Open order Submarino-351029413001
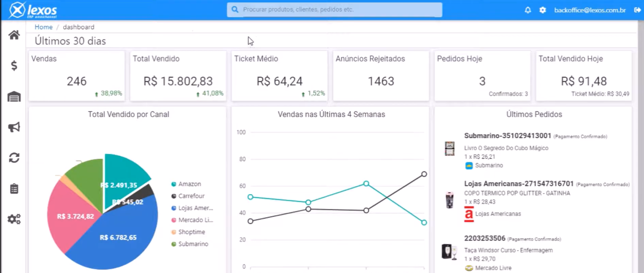This screenshot has height=273, width=644. point(507,136)
